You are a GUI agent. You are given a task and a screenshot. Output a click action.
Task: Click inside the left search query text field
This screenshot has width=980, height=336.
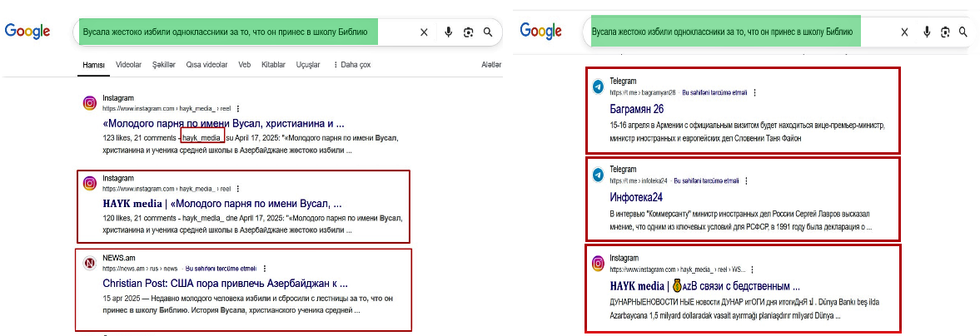click(225, 32)
